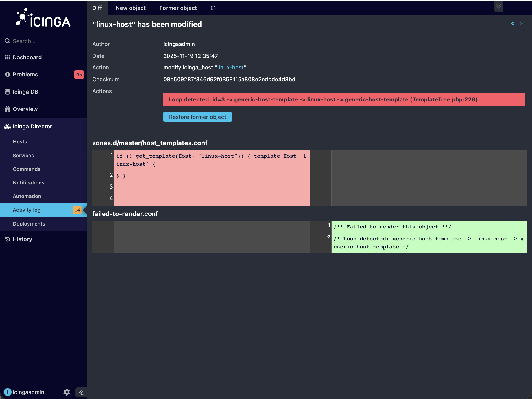Collapse the Icinga Director section
Image resolution: width=532 pixels, height=399 pixels.
click(32, 126)
